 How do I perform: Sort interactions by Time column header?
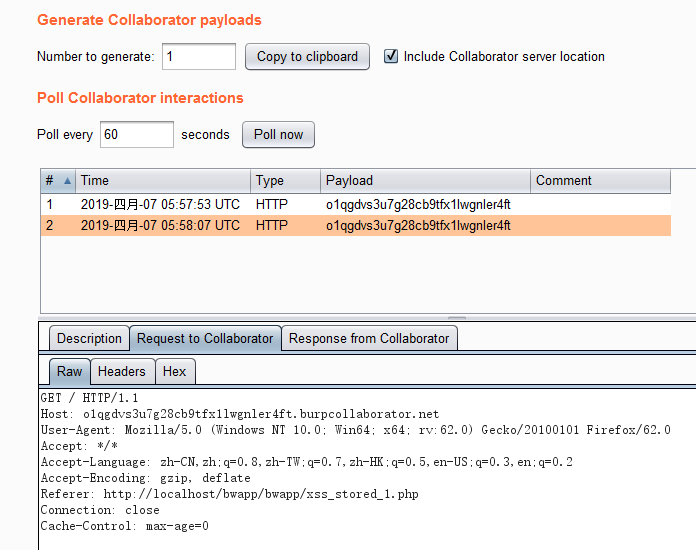(x=162, y=181)
